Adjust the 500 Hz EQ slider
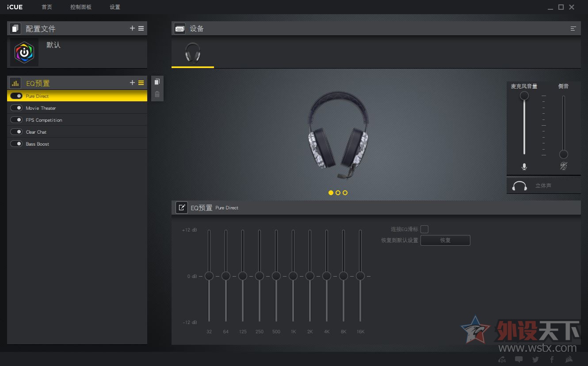588x366 pixels. click(x=276, y=276)
